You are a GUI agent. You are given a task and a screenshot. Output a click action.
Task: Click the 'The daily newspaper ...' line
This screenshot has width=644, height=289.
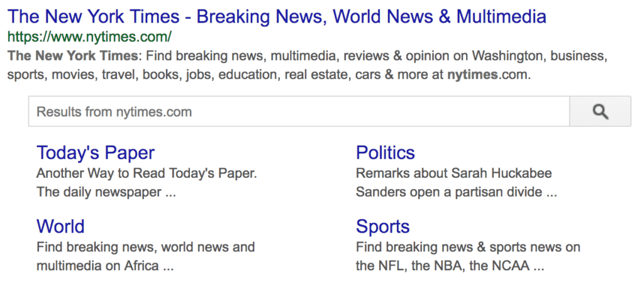(106, 192)
